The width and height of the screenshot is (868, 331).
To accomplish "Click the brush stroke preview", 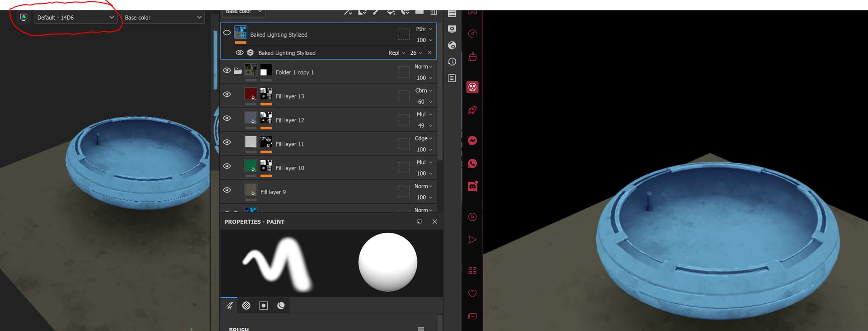I will 278,264.
